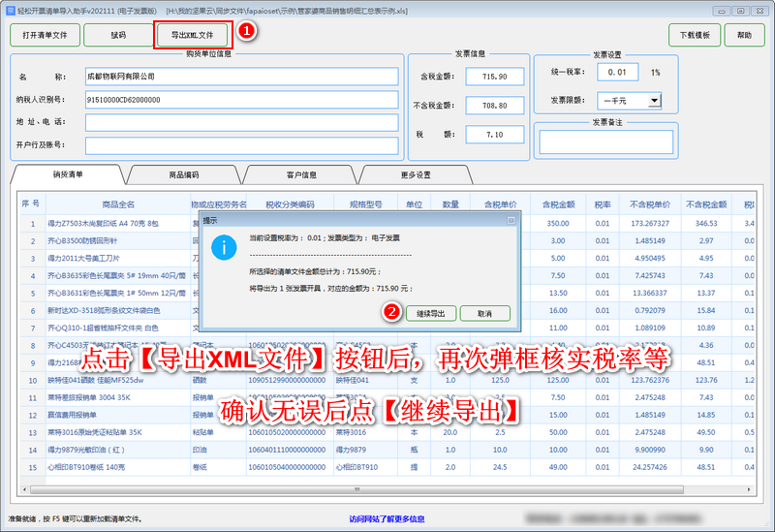Screen dimensions: 775x532
Task: Switch to the 客户信息 tab
Action: coord(301,174)
